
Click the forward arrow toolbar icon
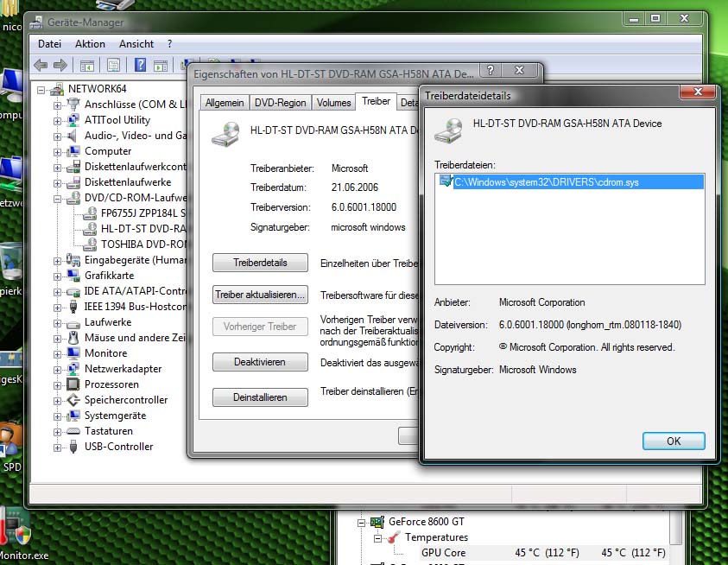[x=60, y=65]
